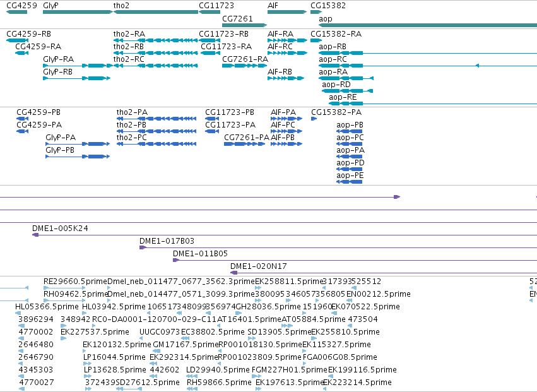The width and height of the screenshot is (537, 392).
Task: Click transcript CG7261-RA label
Action: point(245,59)
